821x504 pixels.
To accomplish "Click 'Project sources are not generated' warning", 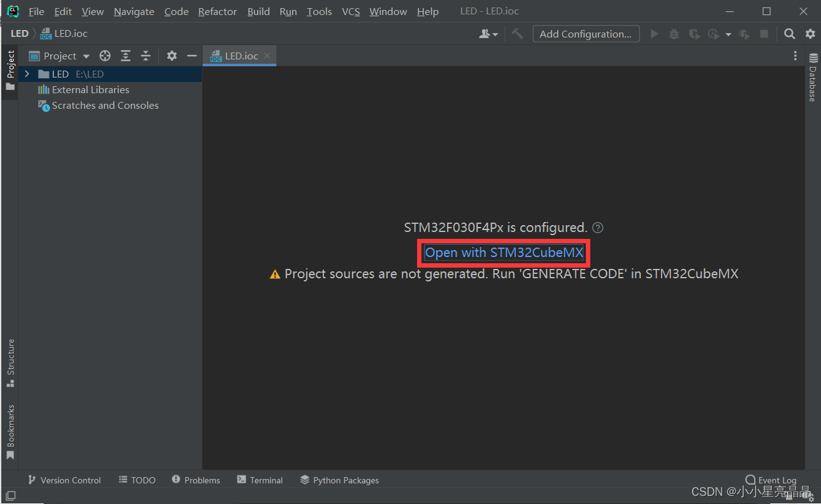I will coord(504,274).
